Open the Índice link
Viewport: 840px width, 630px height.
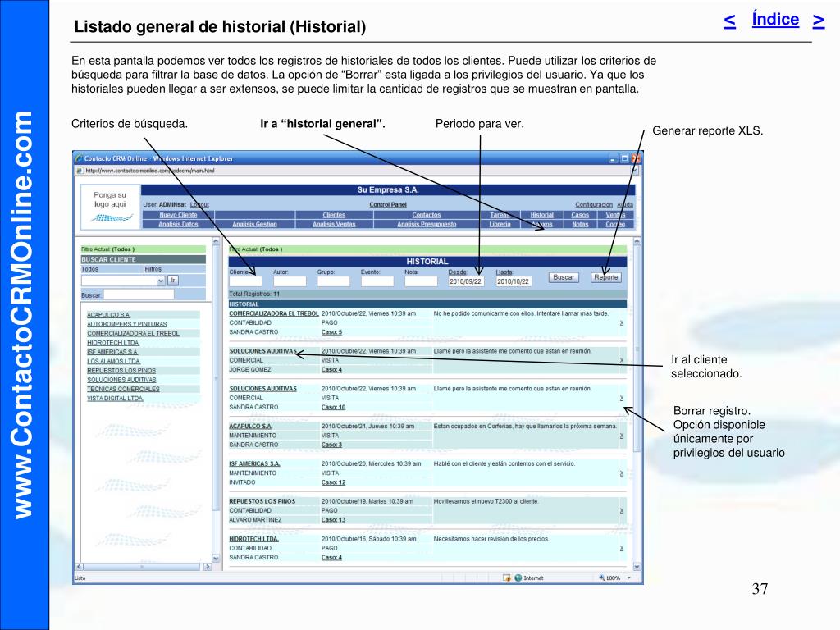[x=775, y=20]
